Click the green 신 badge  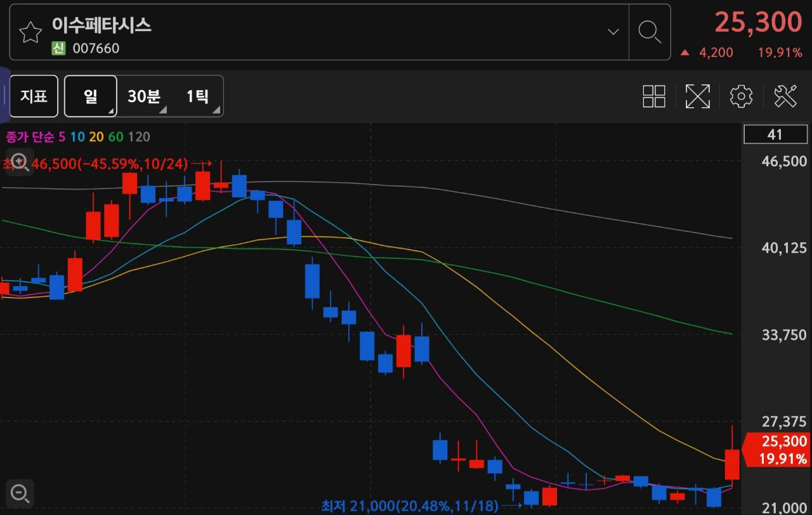point(58,49)
